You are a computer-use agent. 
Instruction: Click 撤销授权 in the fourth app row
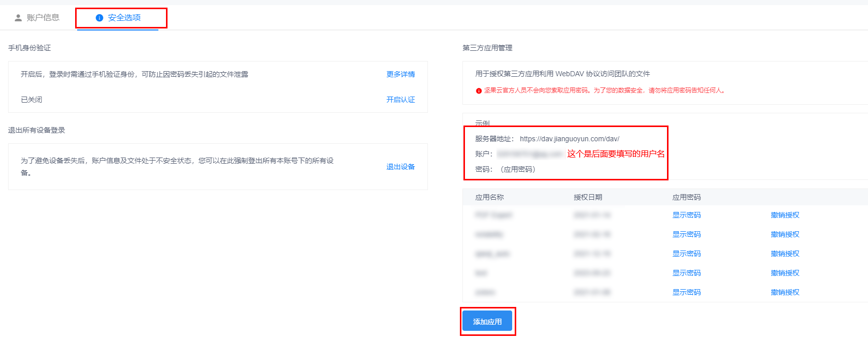coord(785,273)
